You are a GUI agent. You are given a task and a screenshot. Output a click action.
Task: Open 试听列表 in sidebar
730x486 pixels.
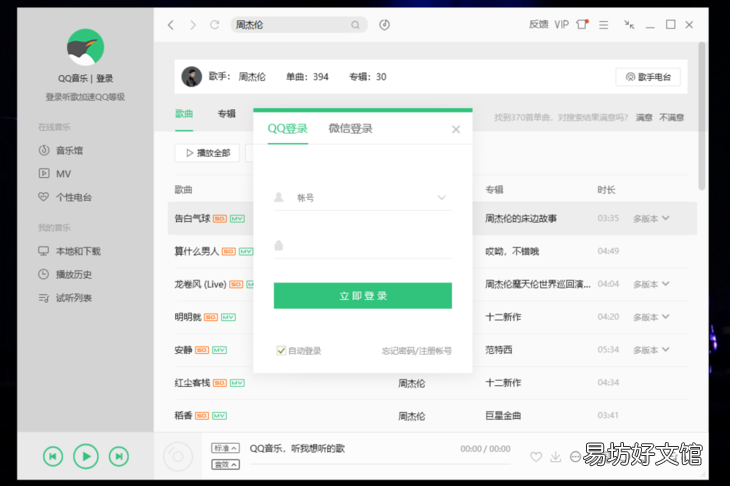click(x=65, y=297)
